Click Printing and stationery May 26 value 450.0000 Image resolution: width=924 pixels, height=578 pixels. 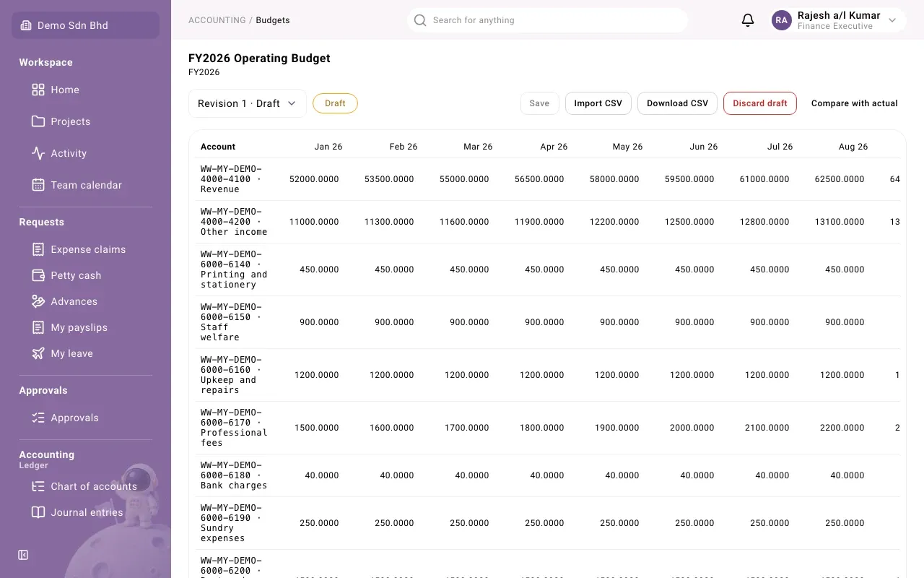point(619,269)
